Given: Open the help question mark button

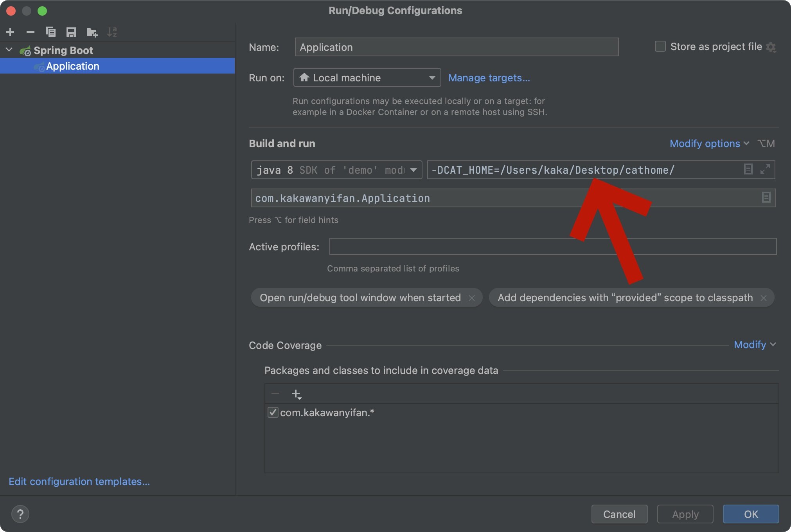Looking at the screenshot, I should click(20, 514).
